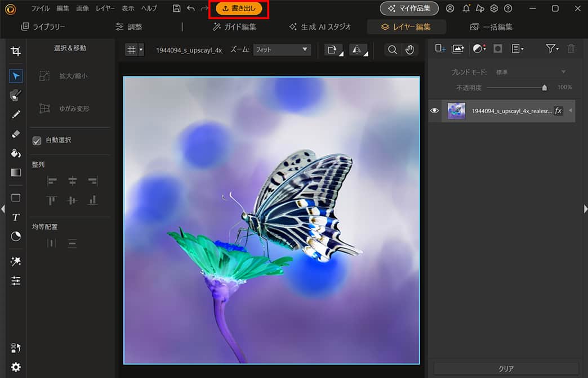Select the Eraser tool
588x378 pixels.
click(x=16, y=133)
